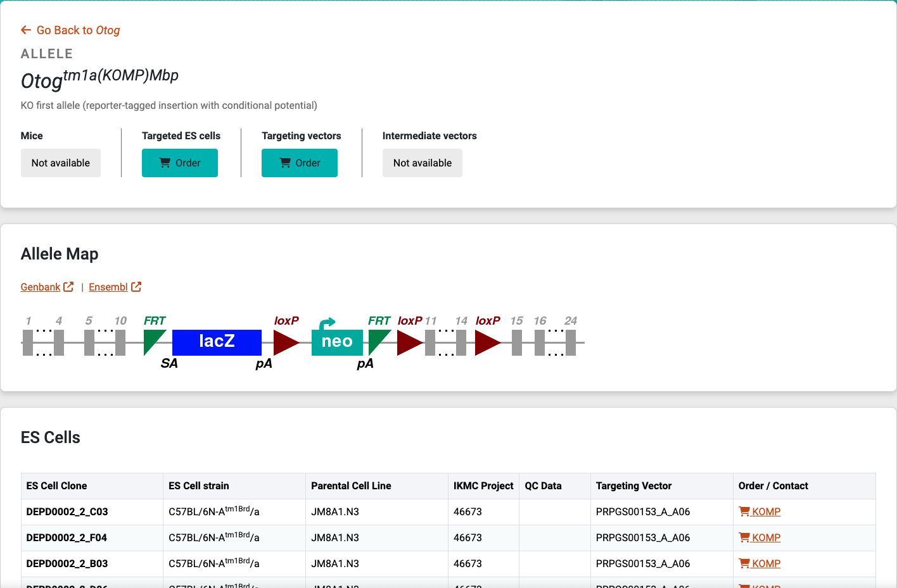
Task: Click the cart icon in the DEPD0002_2_F04 row
Action: (x=744, y=537)
